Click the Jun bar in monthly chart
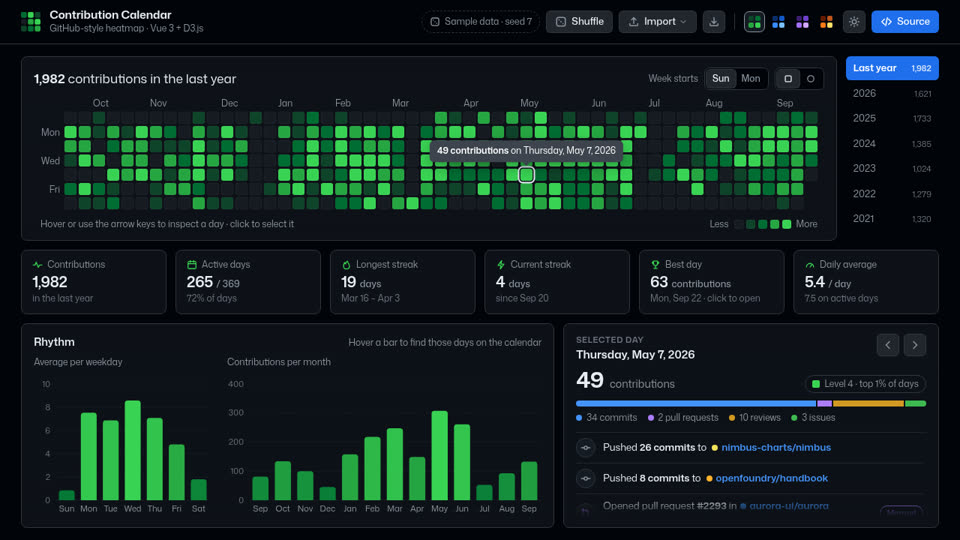Image resolution: width=960 pixels, height=540 pixels. (x=462, y=462)
